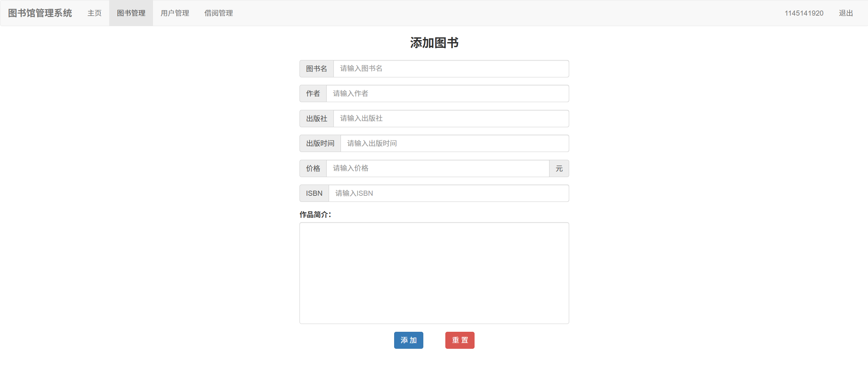Go to 借阅管理 in navbar
Viewport: 868px width, 382px height.
click(218, 13)
